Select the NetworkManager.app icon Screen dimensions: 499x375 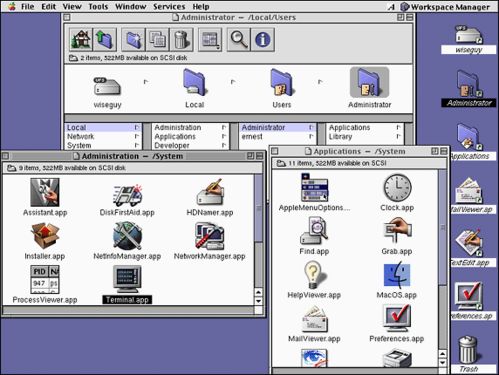pos(210,236)
